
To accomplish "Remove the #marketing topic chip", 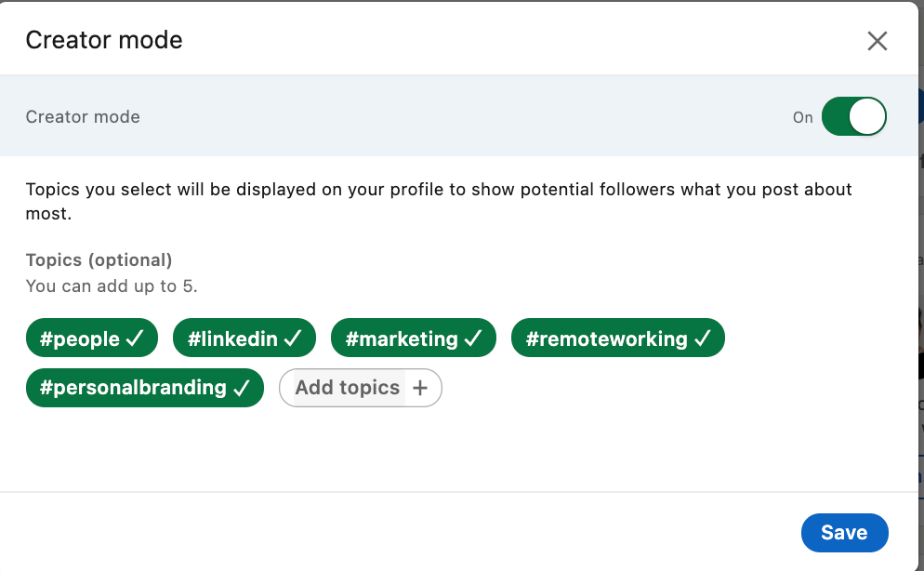I will coord(413,339).
